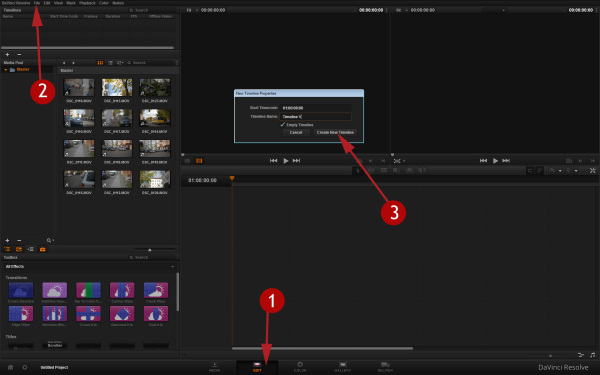
Task: Open the marker color dropdown arrow
Action: pos(576,171)
